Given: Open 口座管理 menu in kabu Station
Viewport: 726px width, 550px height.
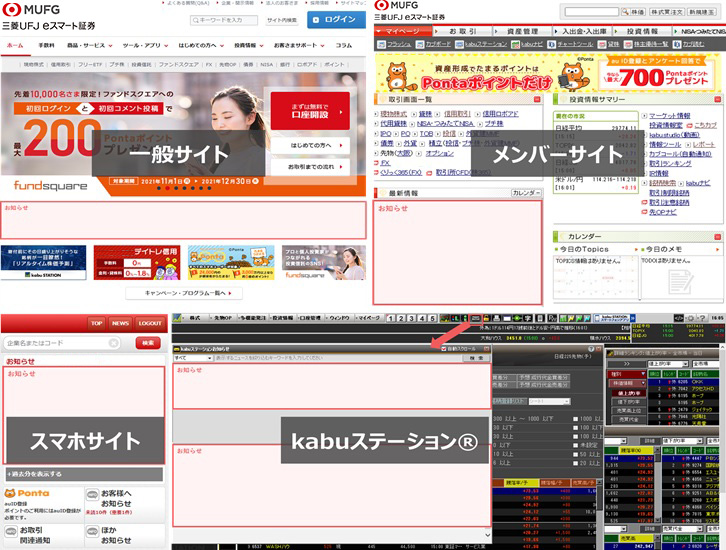Looking at the screenshot, I should click(310, 318).
